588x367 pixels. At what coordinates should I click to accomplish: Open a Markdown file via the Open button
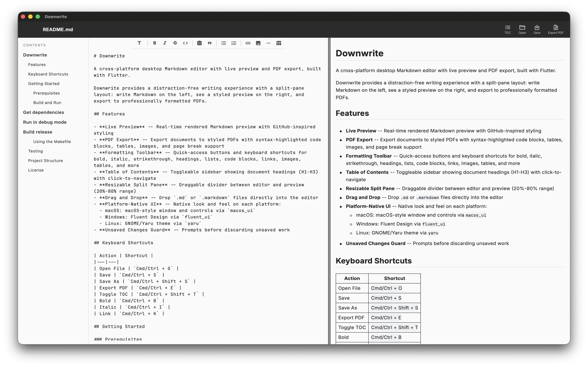click(x=522, y=29)
